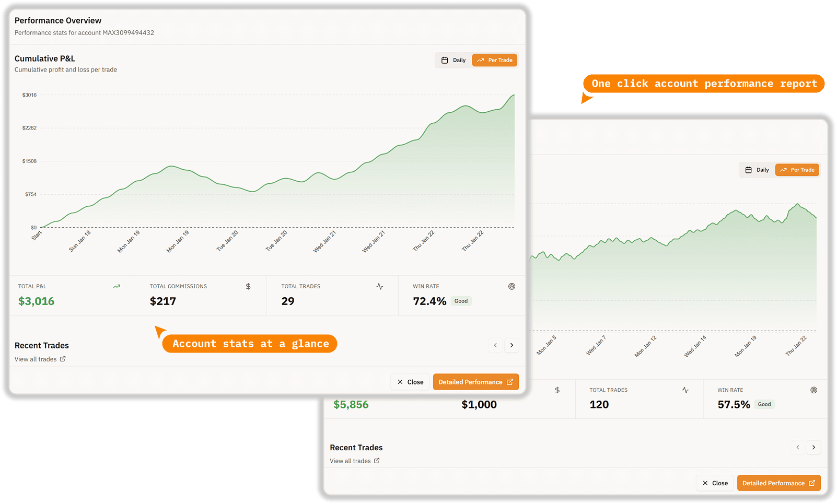Click the Start x-axis label
Viewport: 837px width, 504px height.
(37, 236)
